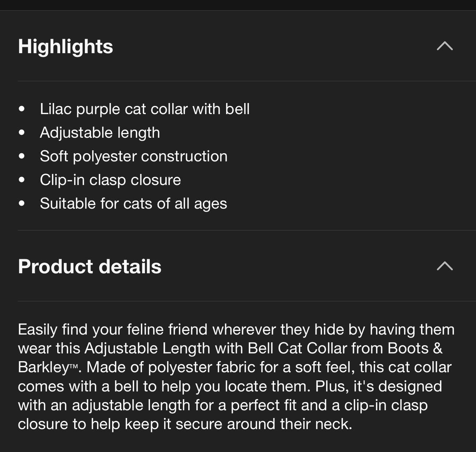This screenshot has width=476, height=452.
Task: Click the bullet beside 'Suitable for cats'
Action: tap(22, 203)
